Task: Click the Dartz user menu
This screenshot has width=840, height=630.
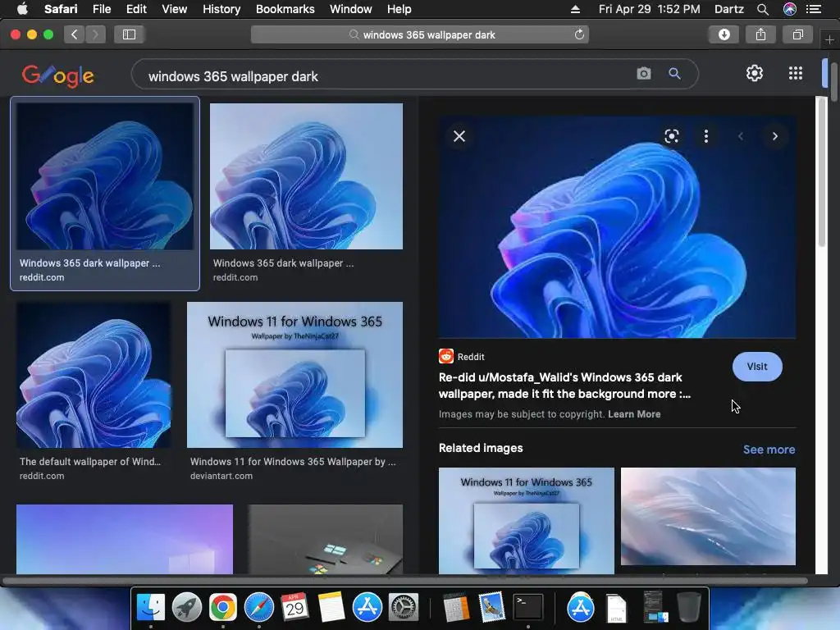Action: click(x=729, y=9)
